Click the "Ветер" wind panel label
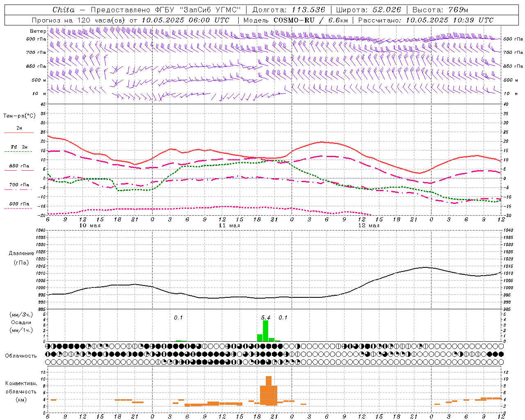 (38, 31)
